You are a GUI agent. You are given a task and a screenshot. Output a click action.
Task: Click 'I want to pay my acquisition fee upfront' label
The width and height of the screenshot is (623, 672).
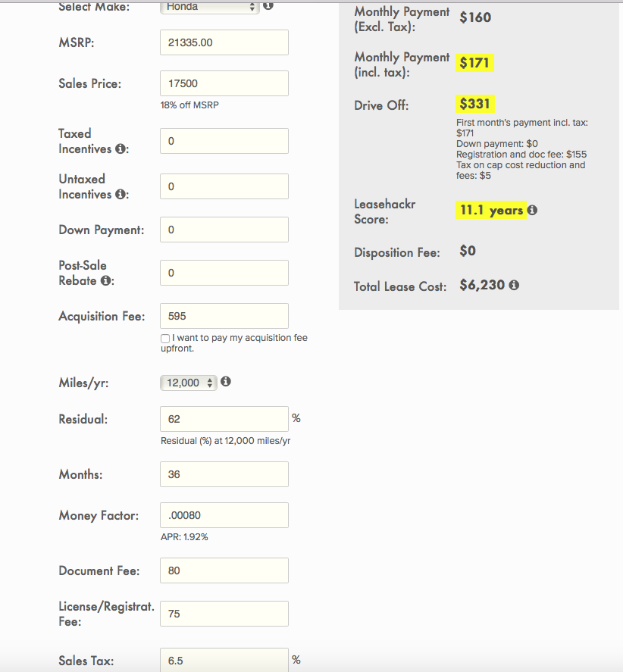pyautogui.click(x=234, y=343)
